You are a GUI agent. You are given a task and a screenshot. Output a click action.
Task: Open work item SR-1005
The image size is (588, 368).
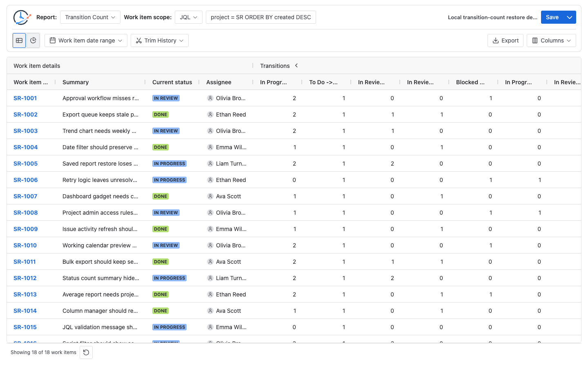point(25,164)
